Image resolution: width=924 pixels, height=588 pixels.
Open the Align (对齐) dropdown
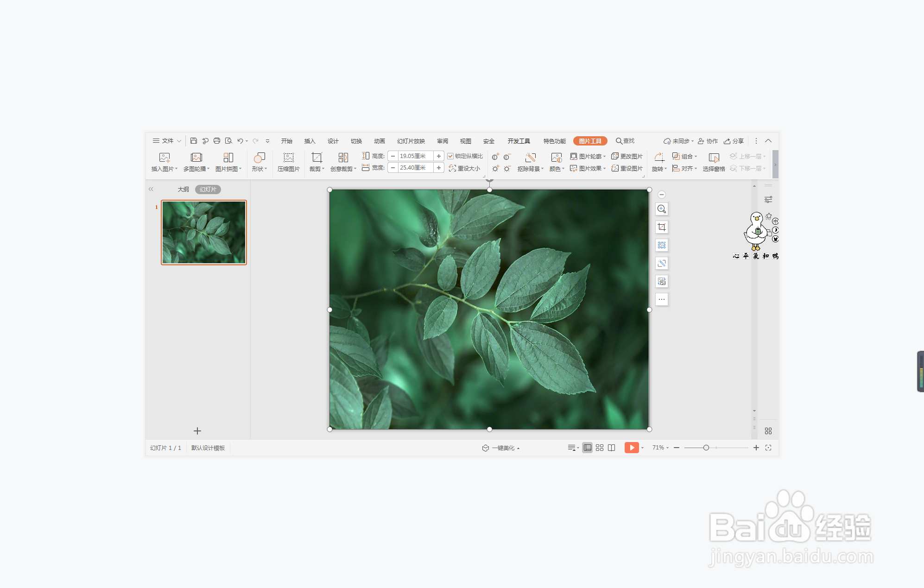click(685, 168)
